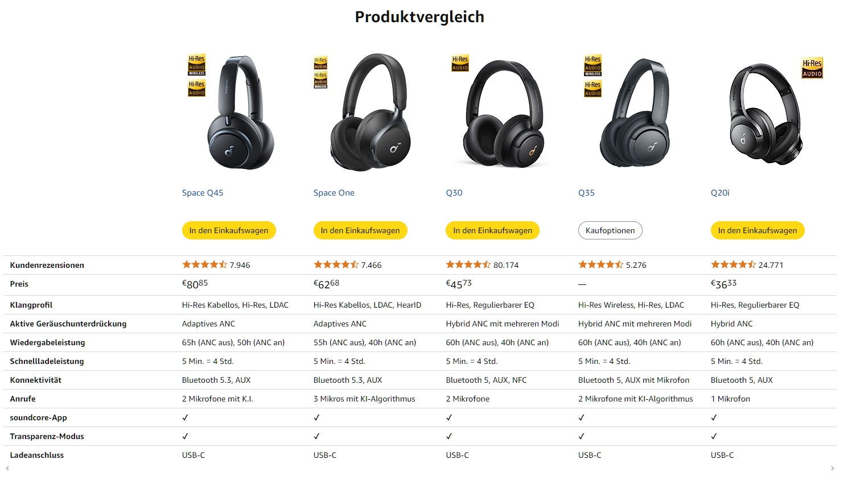The width and height of the screenshot is (868, 480).
Task: Add Q20i to the Einkaufswagen
Action: click(x=758, y=230)
